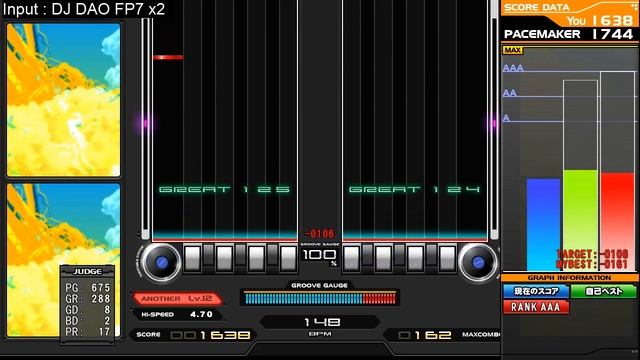
Task: Click the JUDGE panel title
Action: click(87, 271)
